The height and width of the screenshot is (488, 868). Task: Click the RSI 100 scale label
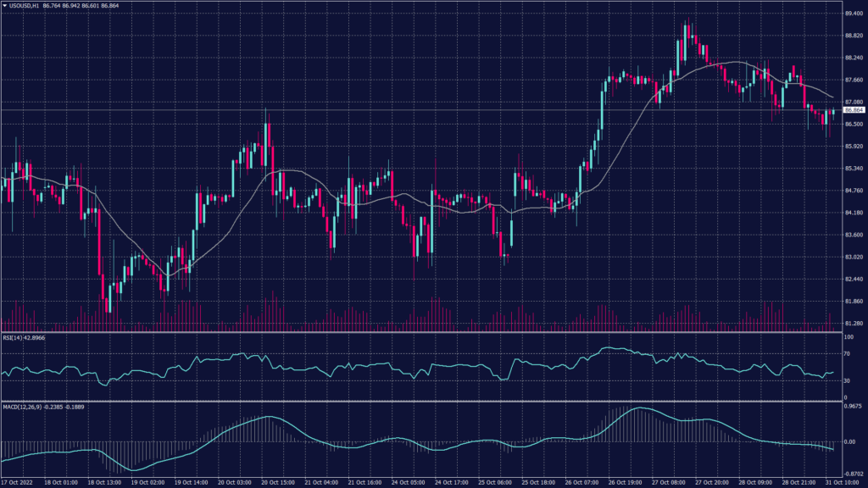coord(848,338)
